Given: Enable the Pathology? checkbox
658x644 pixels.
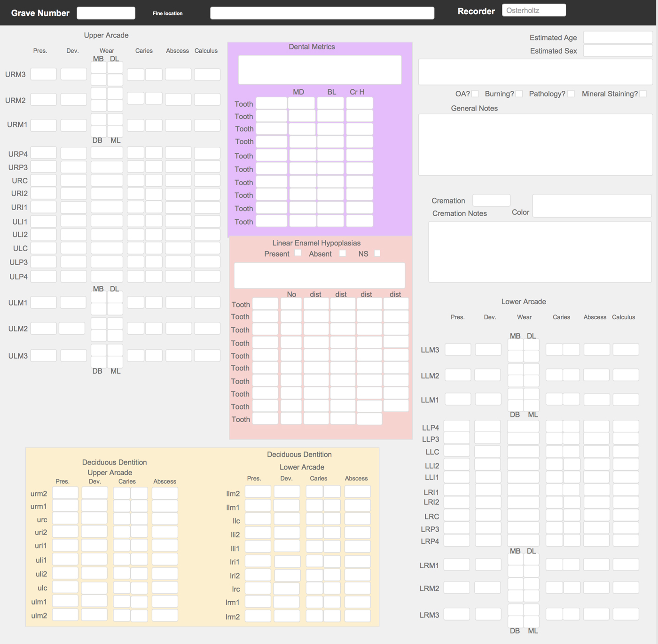Looking at the screenshot, I should pyautogui.click(x=571, y=94).
